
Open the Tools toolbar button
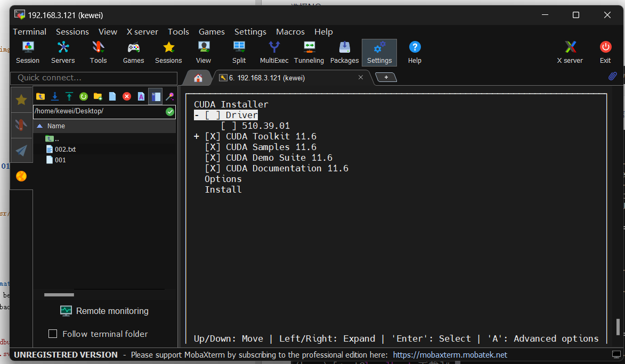tap(98, 53)
